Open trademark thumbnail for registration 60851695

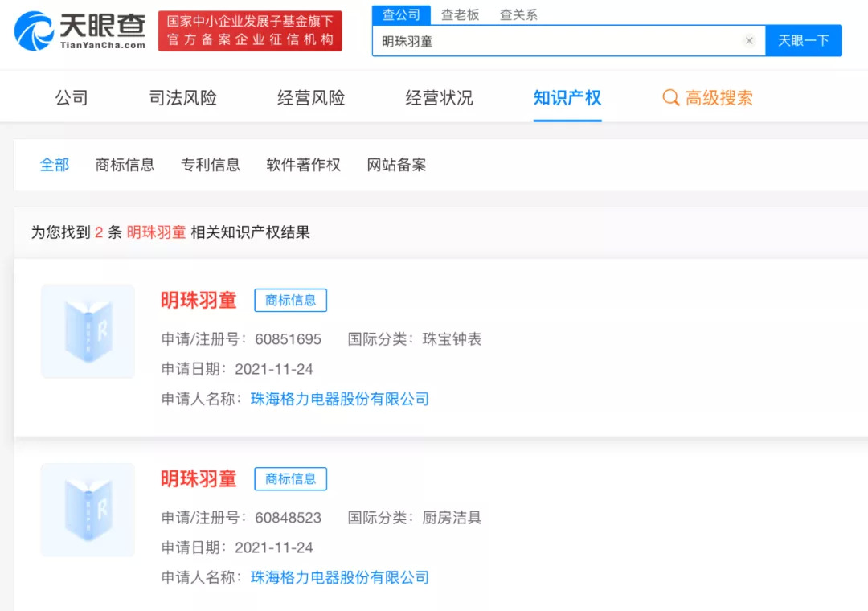(x=88, y=331)
